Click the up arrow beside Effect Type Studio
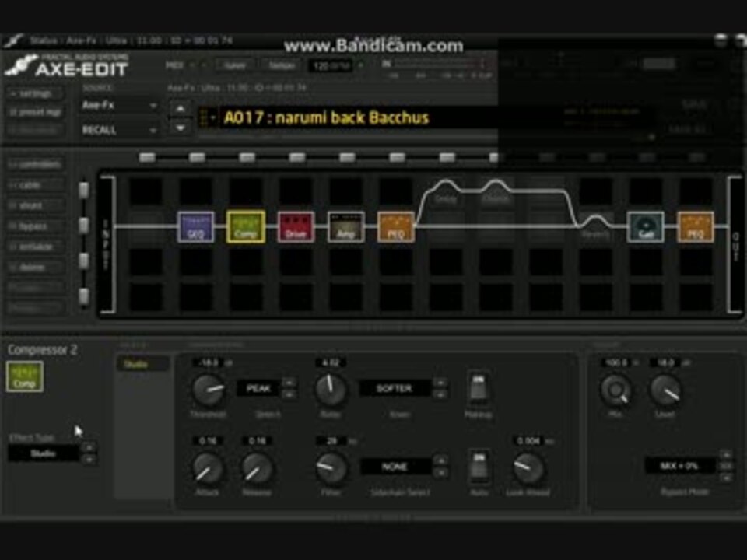 [x=88, y=448]
